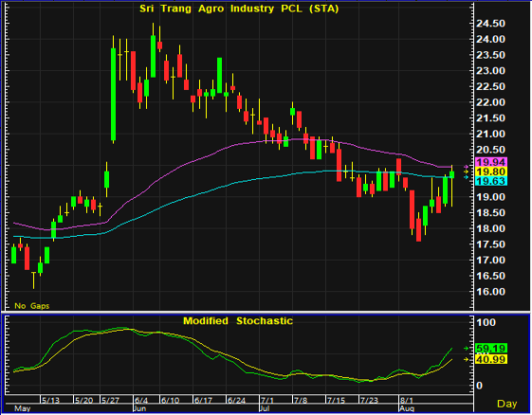Click the No Gaps label
Image resolution: width=532 pixels, height=415 pixels.
[x=32, y=306]
